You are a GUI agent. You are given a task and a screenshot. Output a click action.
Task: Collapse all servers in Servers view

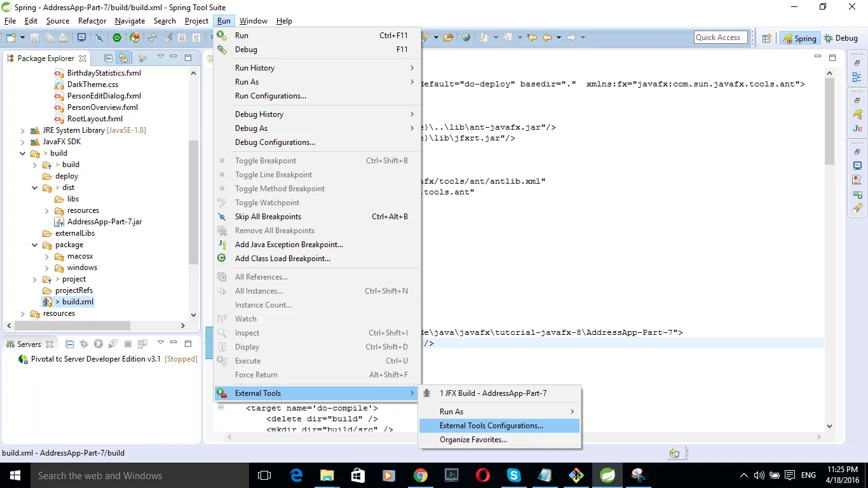70,344
